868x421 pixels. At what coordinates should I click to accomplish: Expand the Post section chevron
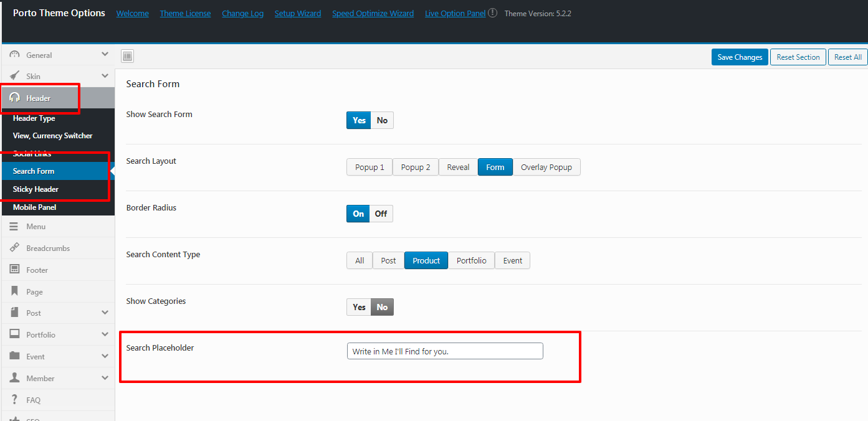(x=105, y=313)
